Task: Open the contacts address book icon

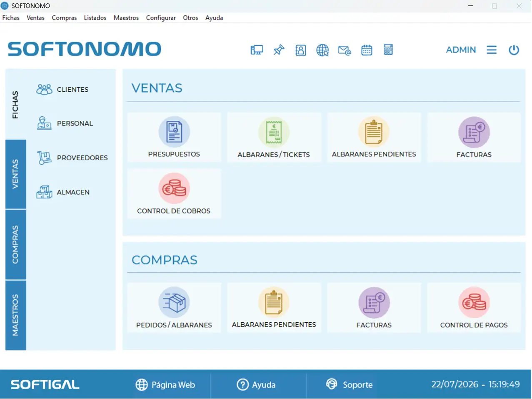Action: tap(300, 50)
